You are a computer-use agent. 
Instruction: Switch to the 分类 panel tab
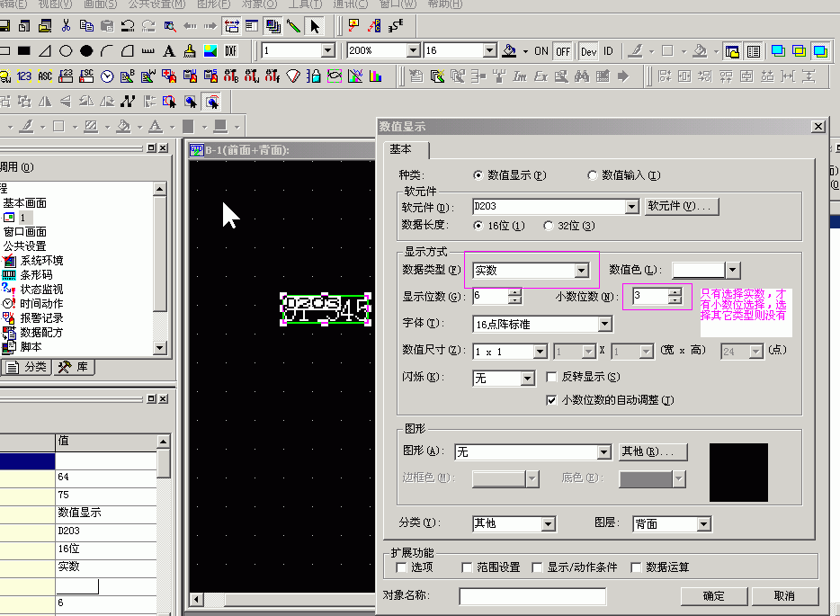tap(28, 367)
